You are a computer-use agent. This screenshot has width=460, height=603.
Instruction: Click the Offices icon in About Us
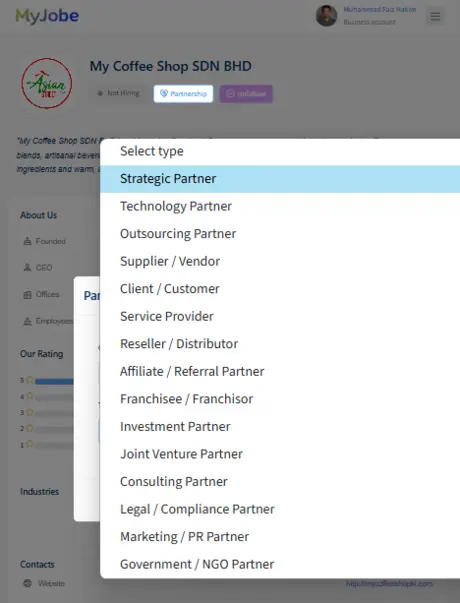pos(27,295)
